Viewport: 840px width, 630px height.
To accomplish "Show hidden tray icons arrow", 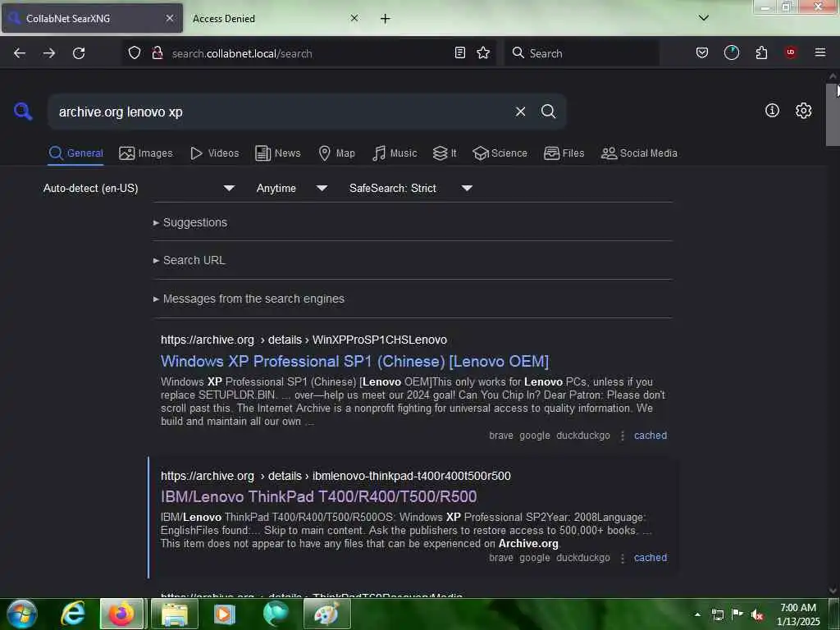I will point(697,614).
